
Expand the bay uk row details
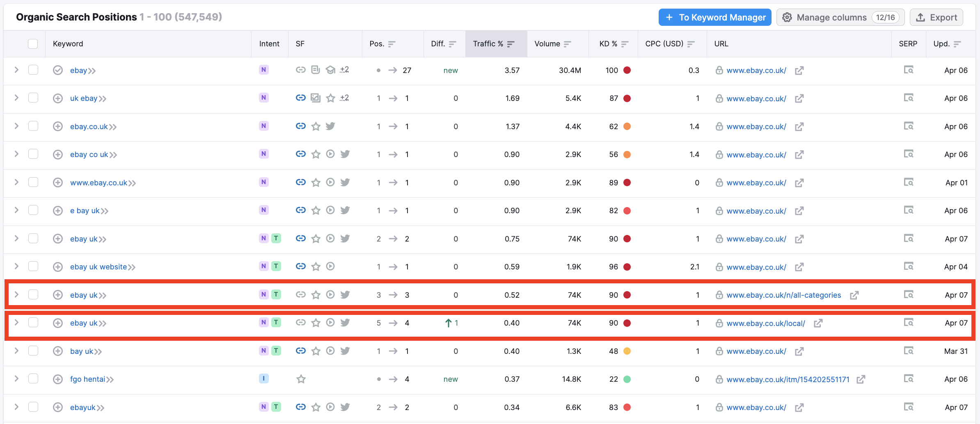16,351
